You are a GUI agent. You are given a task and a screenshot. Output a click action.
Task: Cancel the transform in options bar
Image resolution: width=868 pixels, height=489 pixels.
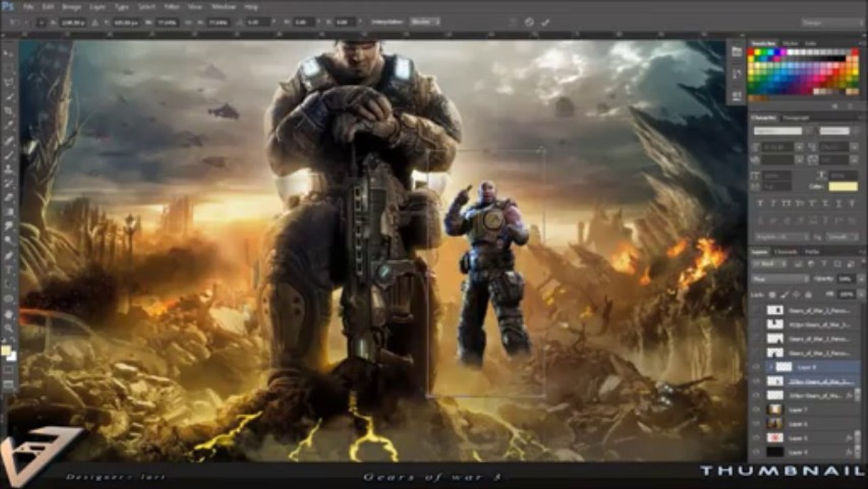coord(529,22)
